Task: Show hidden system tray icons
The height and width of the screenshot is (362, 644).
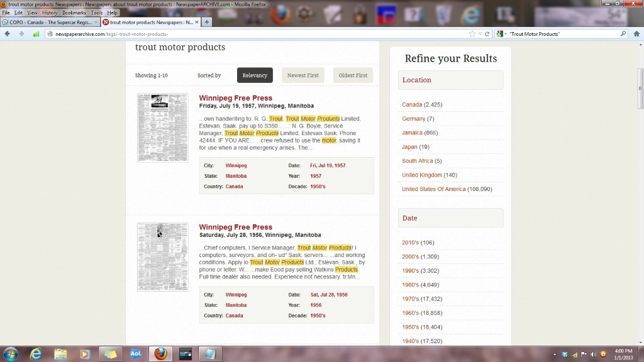Action: (x=556, y=354)
